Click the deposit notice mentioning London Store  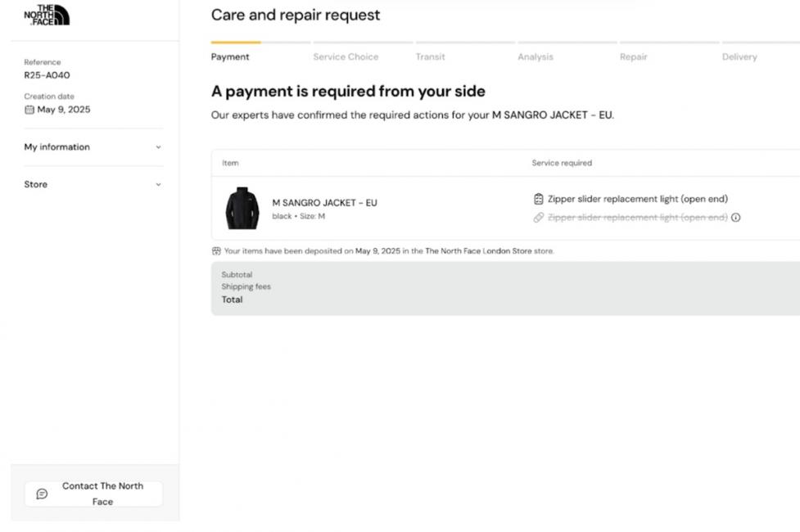[x=389, y=251]
